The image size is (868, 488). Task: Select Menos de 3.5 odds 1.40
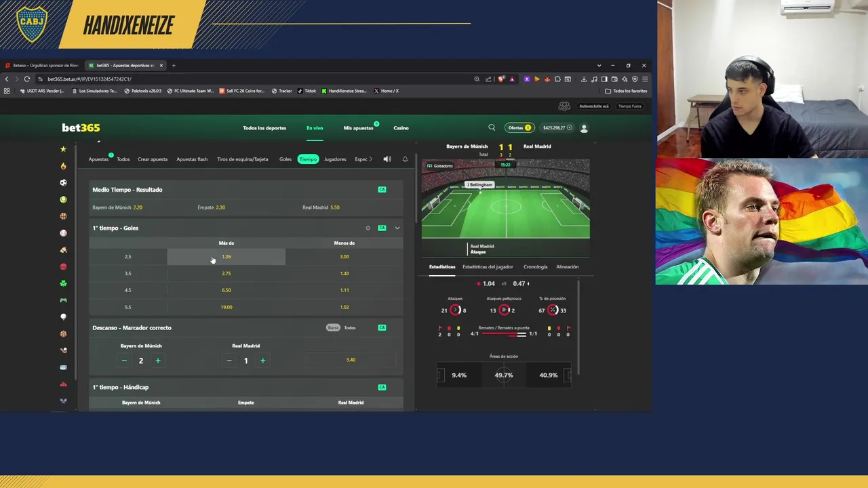click(344, 274)
